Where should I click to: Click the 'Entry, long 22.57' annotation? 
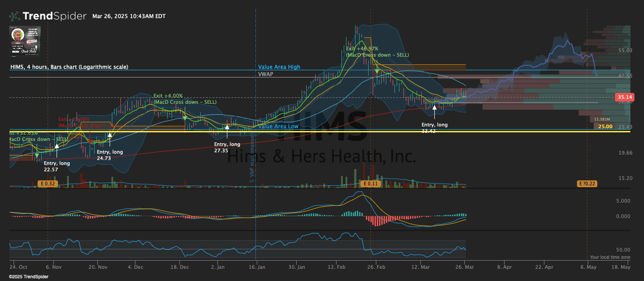(57, 166)
